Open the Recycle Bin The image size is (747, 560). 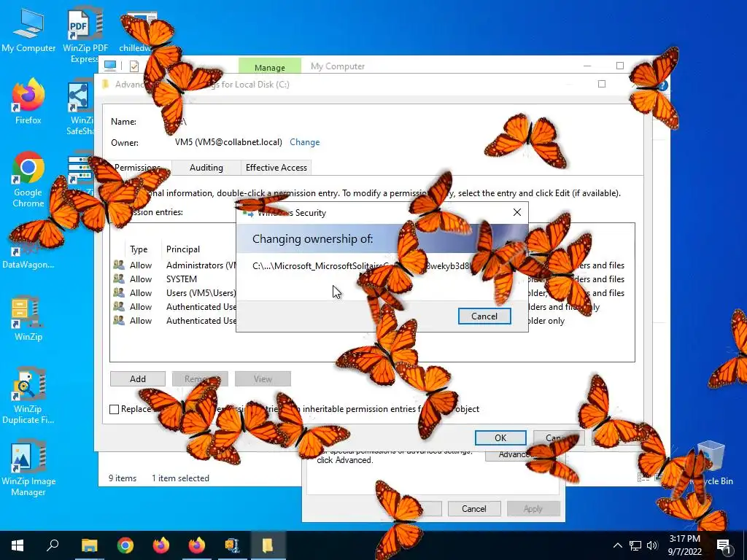(711, 463)
